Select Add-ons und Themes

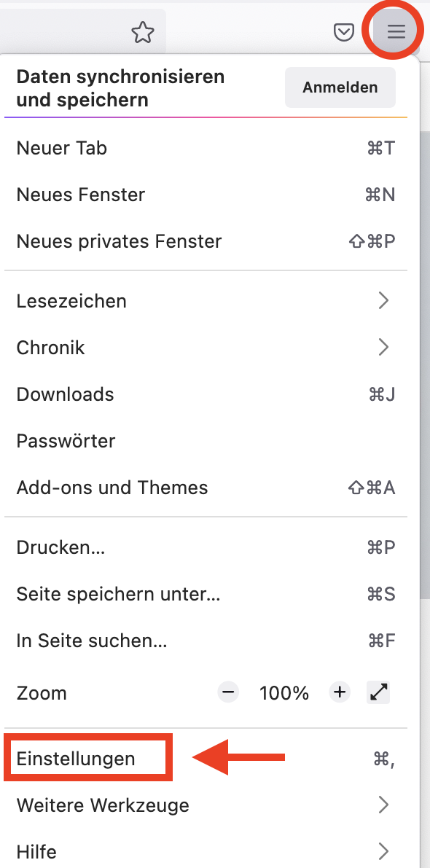(206, 488)
